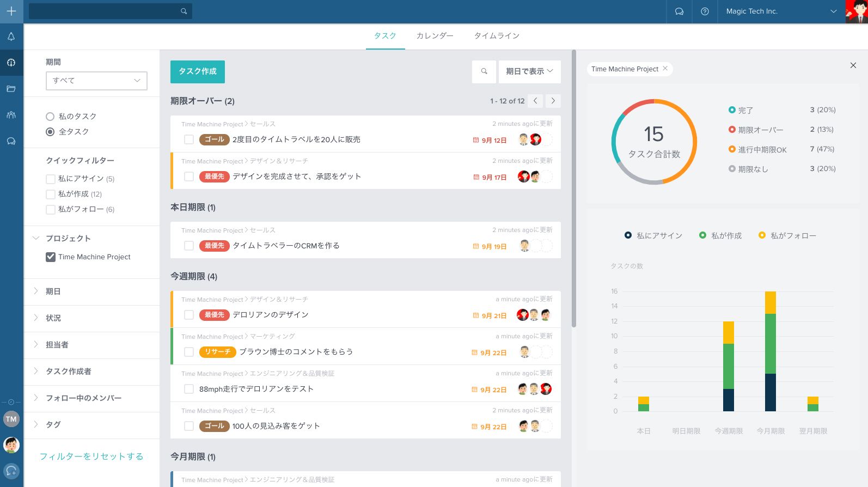This screenshot has height=487, width=868.
Task: Uncheck Time Machine Project checkbox
Action: 51,257
